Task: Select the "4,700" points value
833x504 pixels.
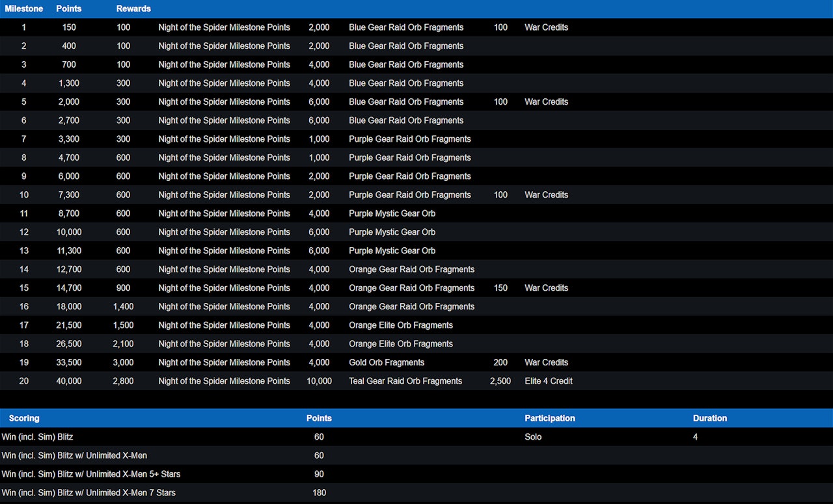Action: point(69,157)
